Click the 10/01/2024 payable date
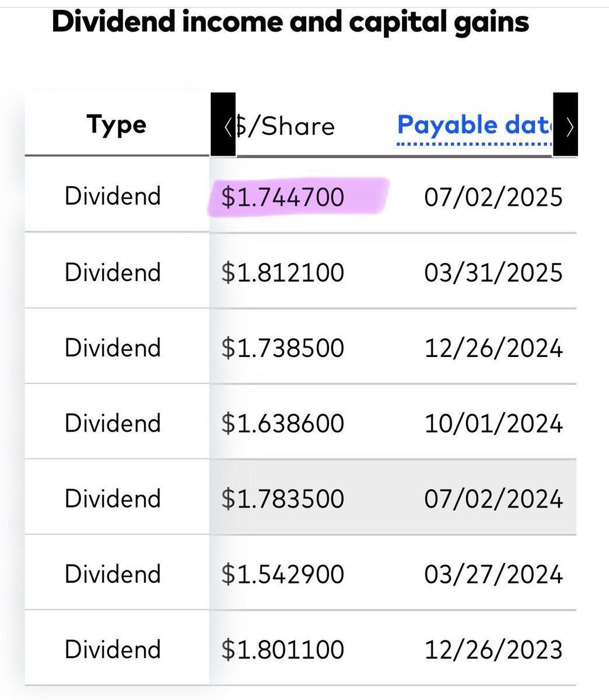This screenshot has height=700, width=609. (494, 423)
